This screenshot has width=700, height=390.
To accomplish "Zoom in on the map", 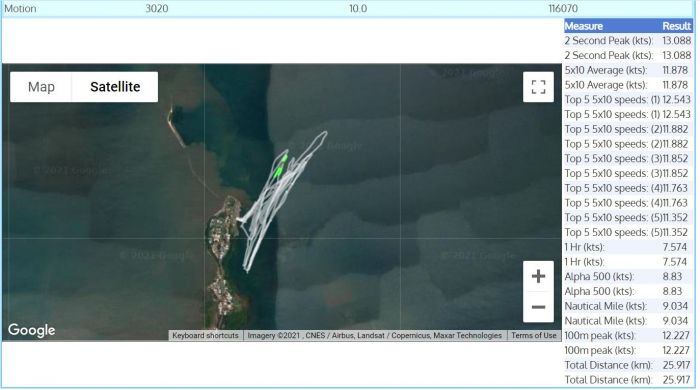I will [538, 276].
